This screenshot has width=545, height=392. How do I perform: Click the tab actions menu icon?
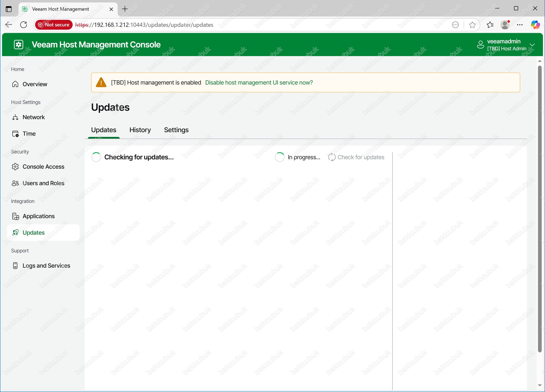click(9, 9)
